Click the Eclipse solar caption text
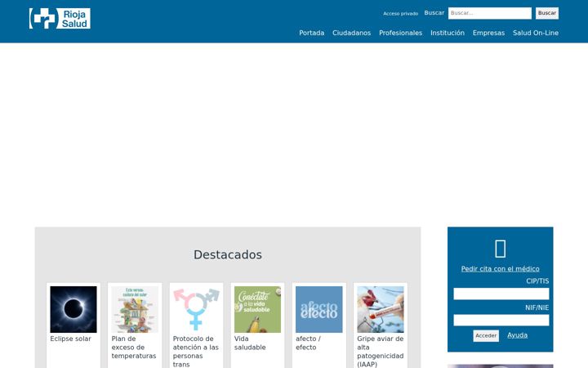588x368 pixels. click(70, 339)
